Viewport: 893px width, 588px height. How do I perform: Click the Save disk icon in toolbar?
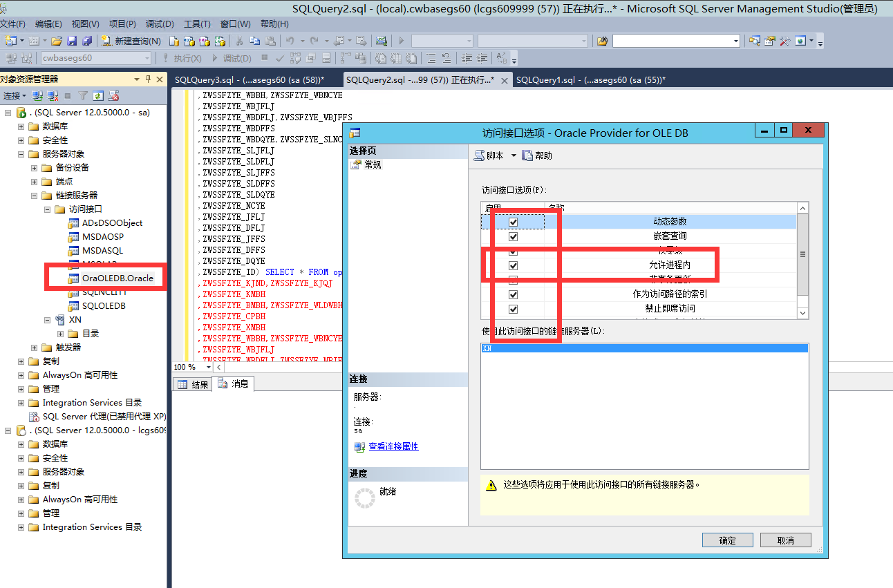point(72,41)
